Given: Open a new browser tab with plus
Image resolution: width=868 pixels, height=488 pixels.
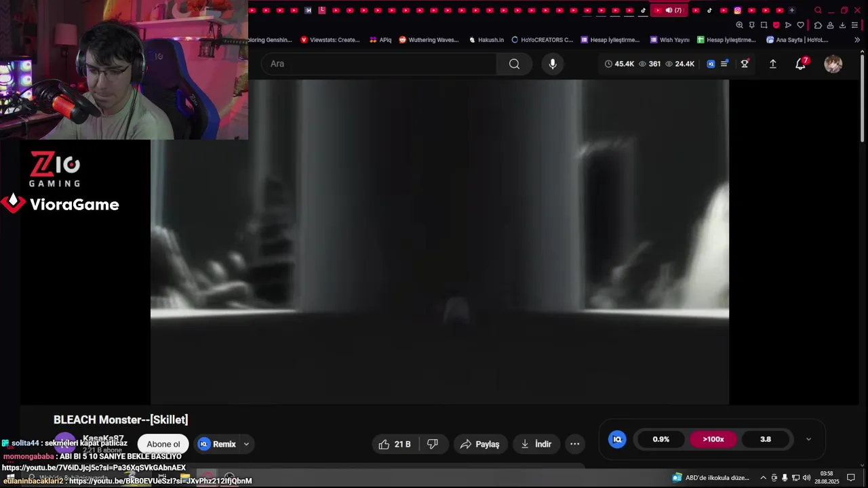Looking at the screenshot, I should (x=791, y=10).
